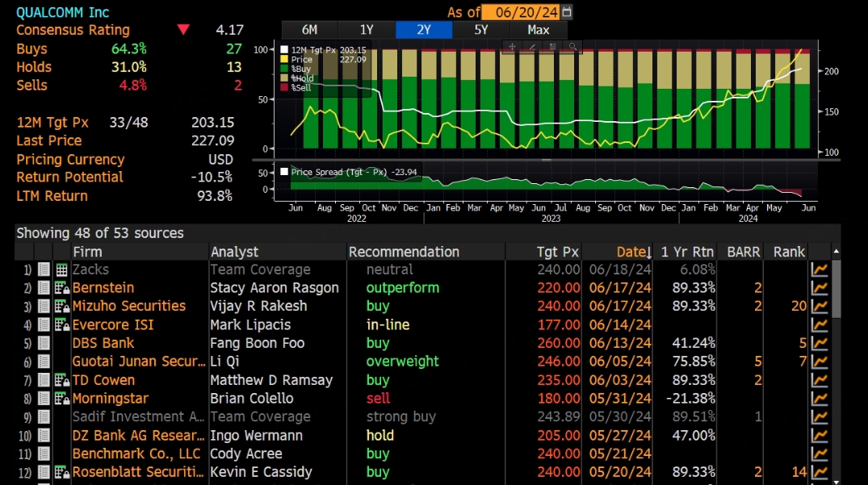Open trend chart icon for Guotai Junan row
The image size is (868, 485).
(820, 362)
